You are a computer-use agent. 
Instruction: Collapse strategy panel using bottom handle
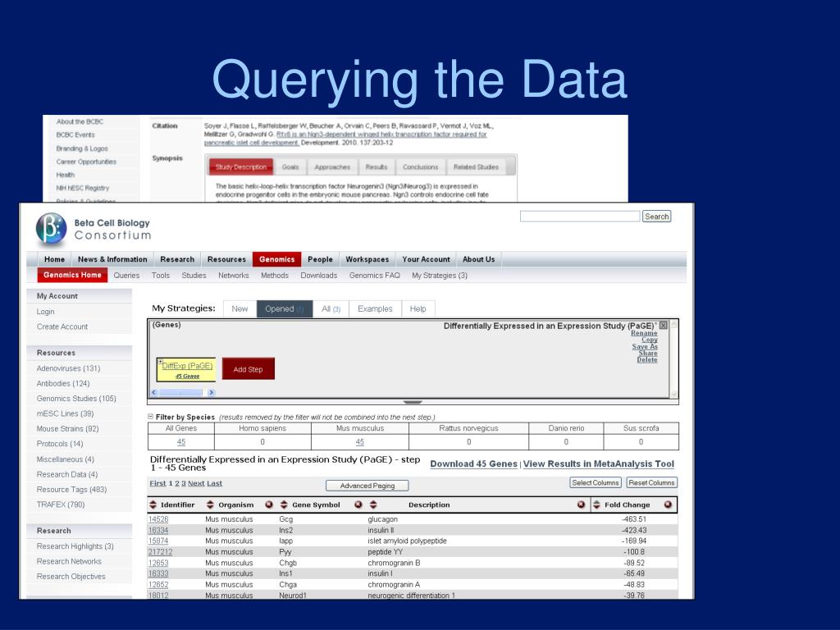(413, 402)
